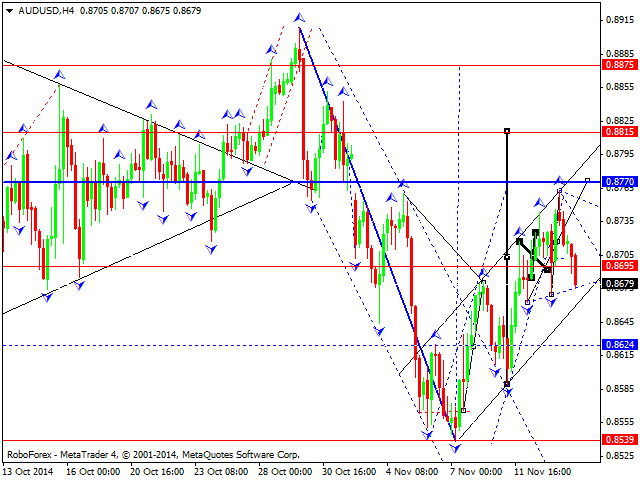Click the 0.8885 price scale value
The image size is (640, 480).
tap(620, 53)
